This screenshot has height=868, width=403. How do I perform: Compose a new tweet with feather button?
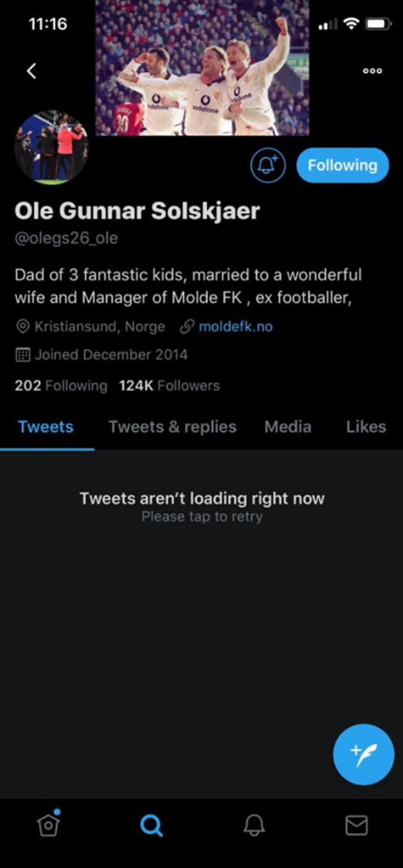(363, 755)
